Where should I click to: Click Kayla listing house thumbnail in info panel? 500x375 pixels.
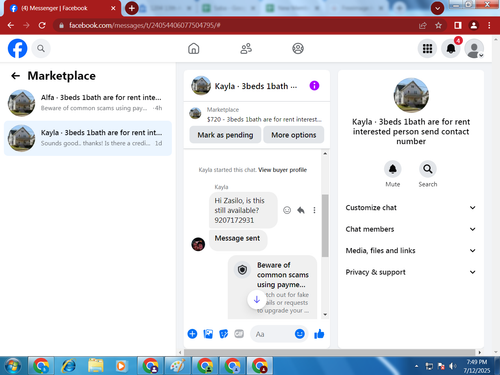[411, 96]
